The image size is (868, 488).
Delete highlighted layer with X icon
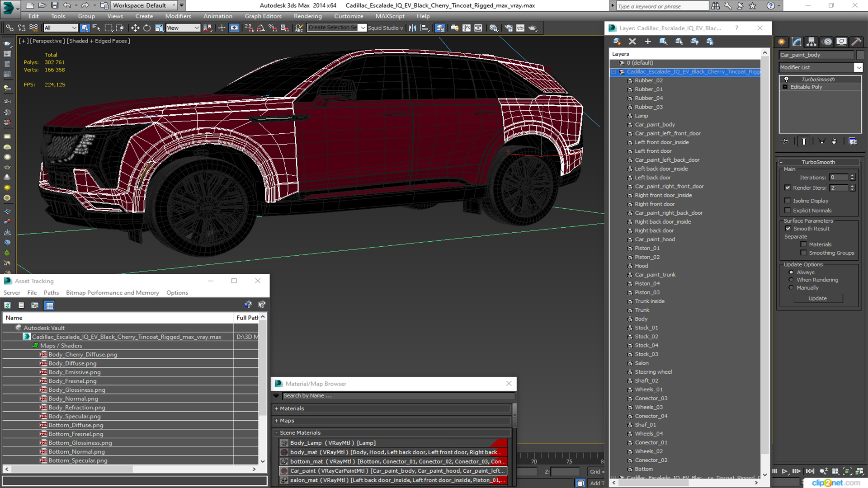tap(632, 41)
